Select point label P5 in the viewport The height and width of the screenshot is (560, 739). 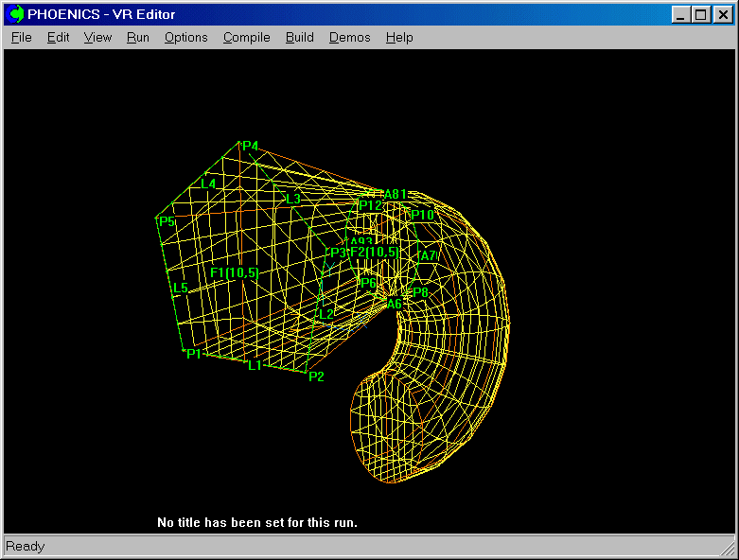pyautogui.click(x=167, y=221)
